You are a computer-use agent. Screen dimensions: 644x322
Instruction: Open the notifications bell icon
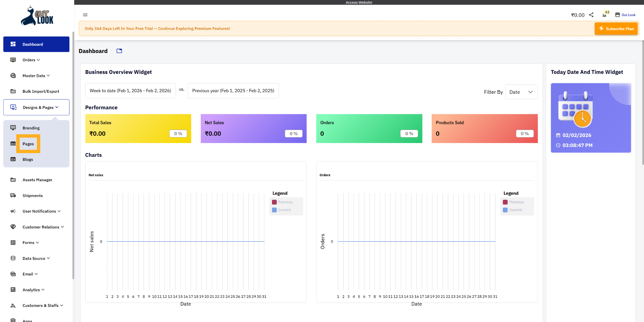[604, 15]
